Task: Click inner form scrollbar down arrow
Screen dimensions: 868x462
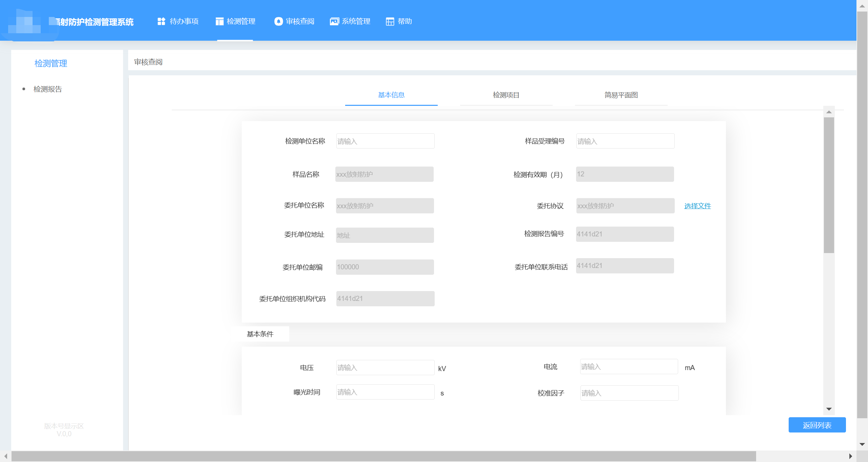Action: coord(829,409)
